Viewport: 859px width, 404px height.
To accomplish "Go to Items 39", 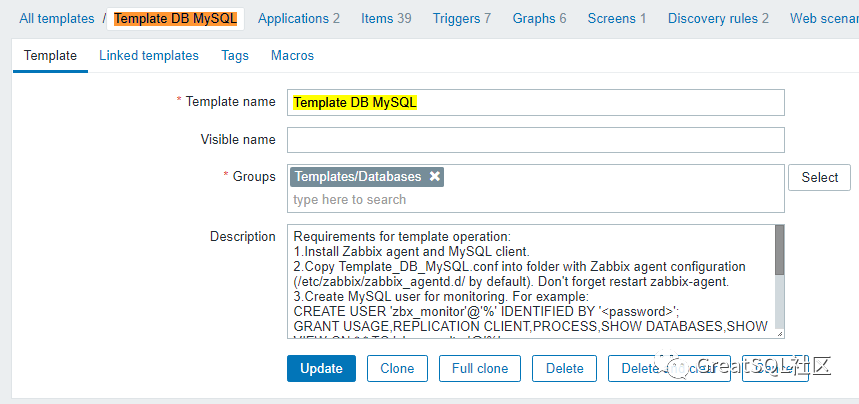I will coord(386,18).
